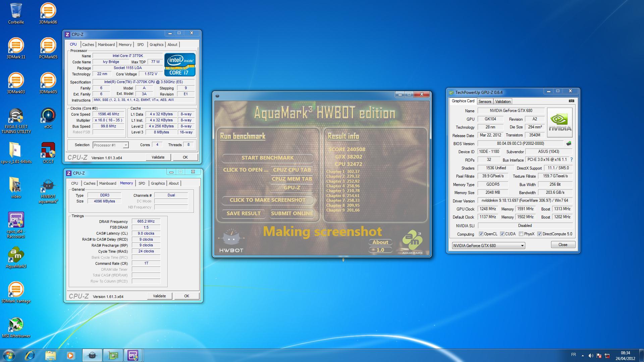This screenshot has width=644, height=362.
Task: Toggle the OpenCL checkbox in GPU-Z
Action: (x=481, y=234)
